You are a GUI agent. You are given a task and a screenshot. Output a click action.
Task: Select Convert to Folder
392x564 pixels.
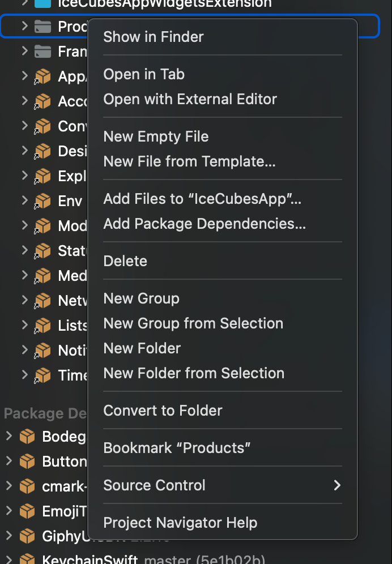coord(163,411)
